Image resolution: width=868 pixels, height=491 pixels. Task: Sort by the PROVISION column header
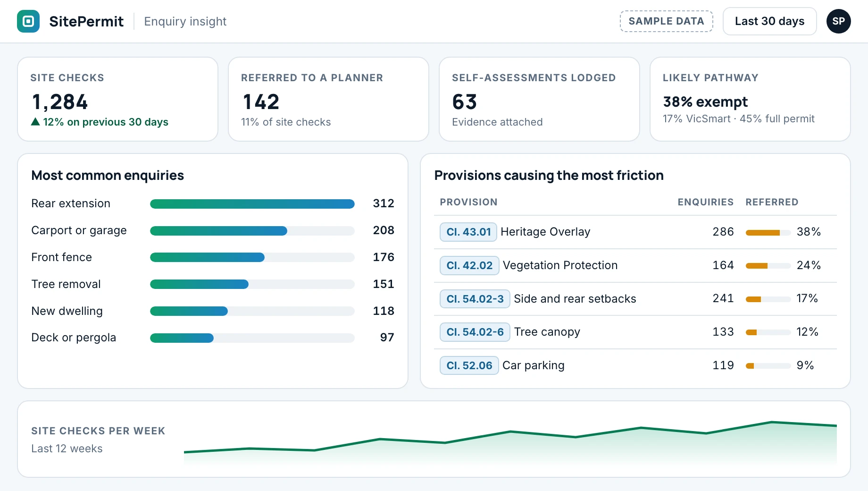pyautogui.click(x=468, y=202)
